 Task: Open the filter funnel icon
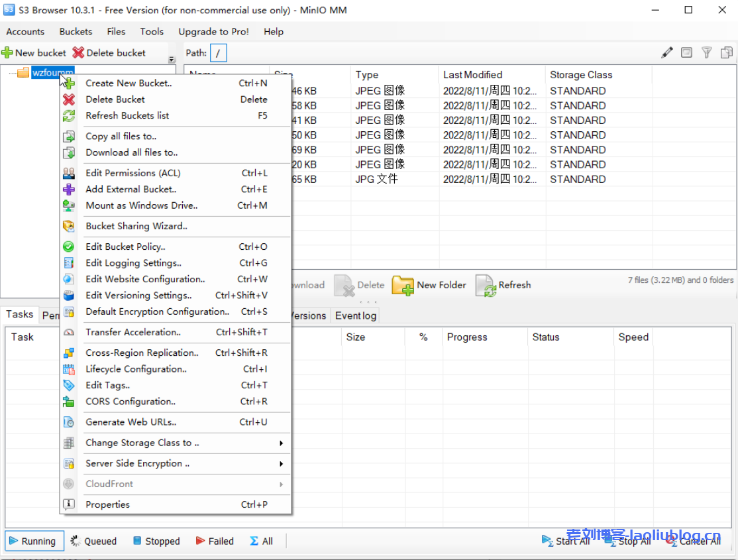pos(708,52)
